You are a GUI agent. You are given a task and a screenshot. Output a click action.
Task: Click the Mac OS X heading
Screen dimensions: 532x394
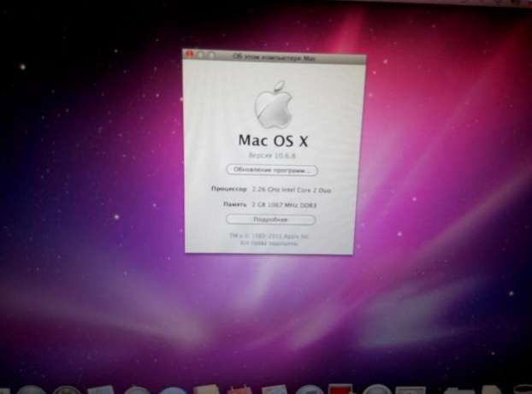(271, 141)
